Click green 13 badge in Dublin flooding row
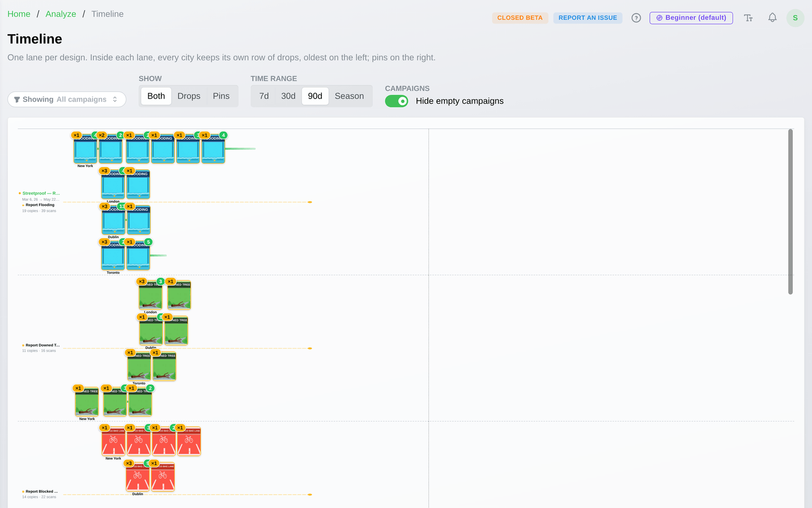This screenshot has height=508, width=812. click(x=122, y=206)
